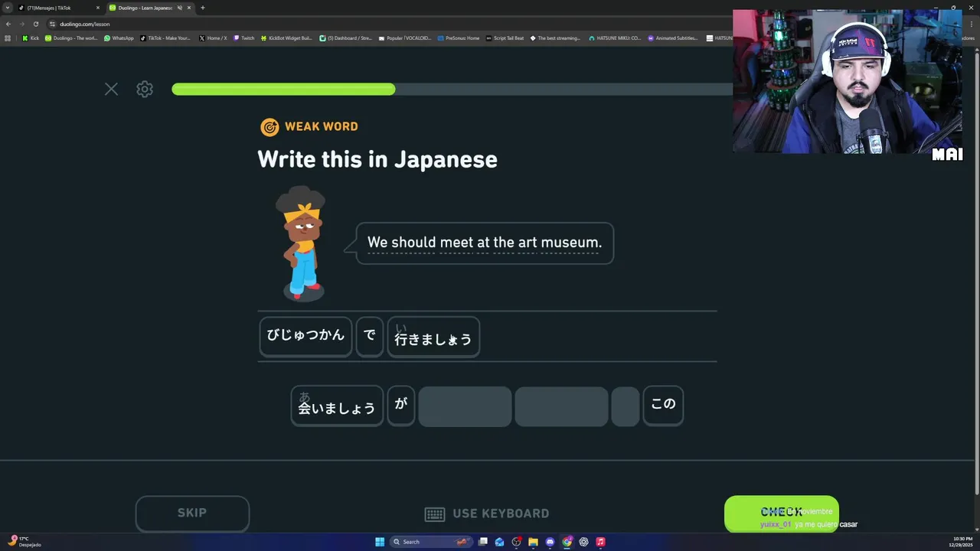This screenshot has height=551, width=980.
Task: Go forward in browser history
Action: pos(21,24)
